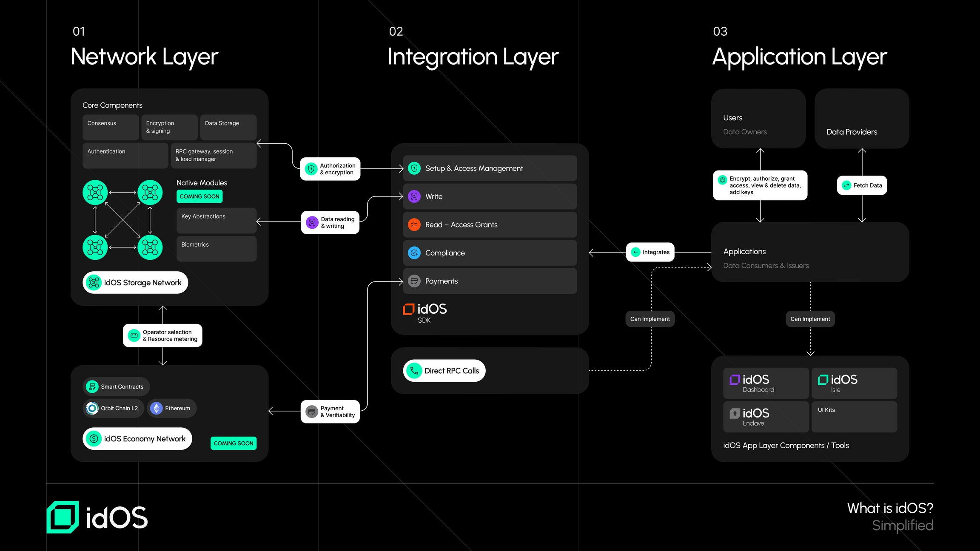Click the Data reading & writing icon
The height and width of the screenshot is (551, 980).
pos(312,222)
